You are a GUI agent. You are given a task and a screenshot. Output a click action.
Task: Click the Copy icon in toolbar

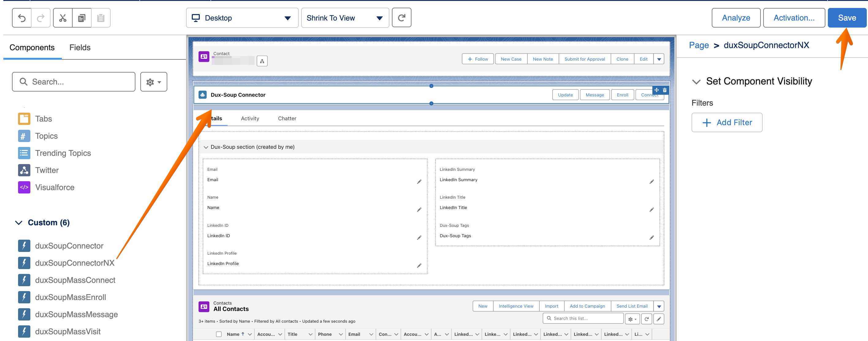(x=81, y=18)
